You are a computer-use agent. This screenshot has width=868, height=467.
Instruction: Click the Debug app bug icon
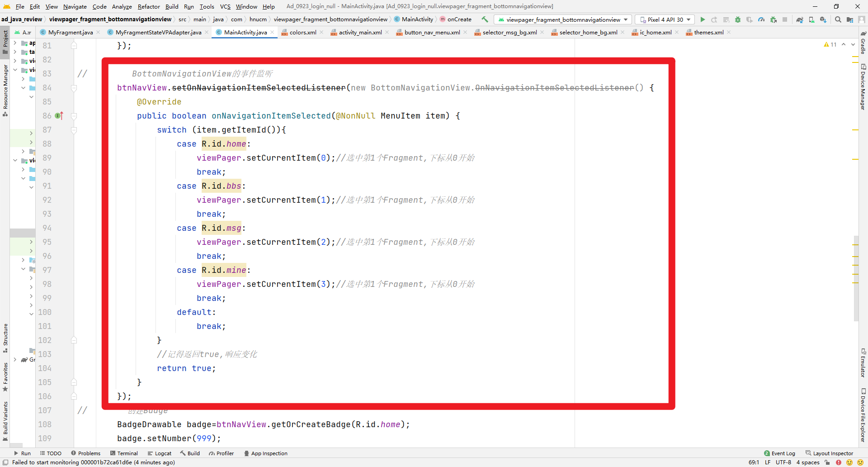pos(738,19)
